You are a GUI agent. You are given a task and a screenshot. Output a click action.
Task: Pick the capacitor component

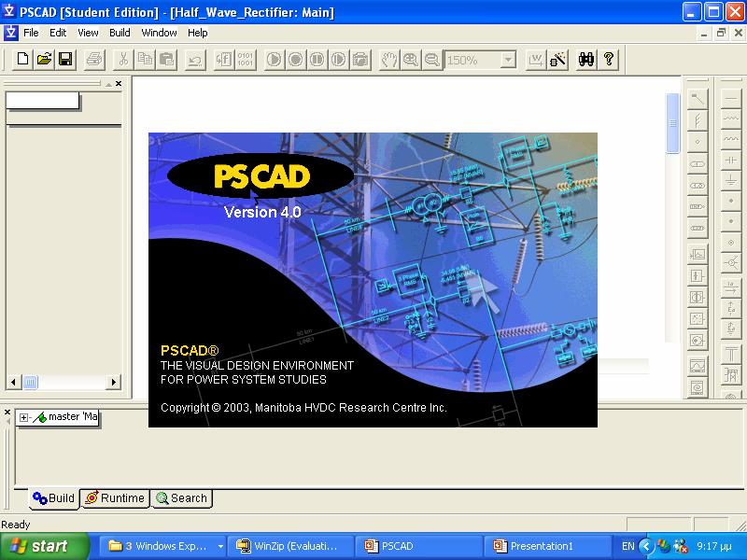click(731, 160)
